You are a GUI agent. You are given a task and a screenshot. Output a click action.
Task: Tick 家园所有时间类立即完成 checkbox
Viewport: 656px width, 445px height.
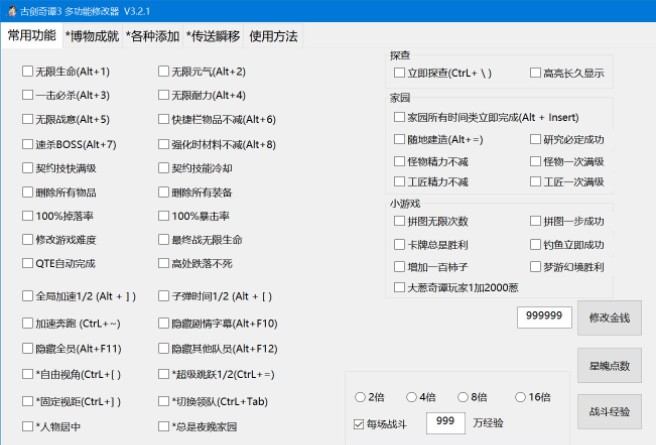400,117
